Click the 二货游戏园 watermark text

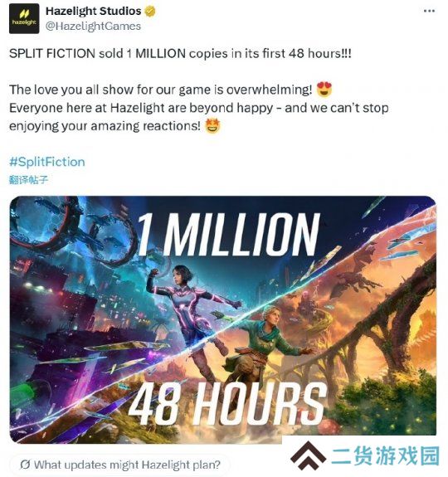(386, 455)
